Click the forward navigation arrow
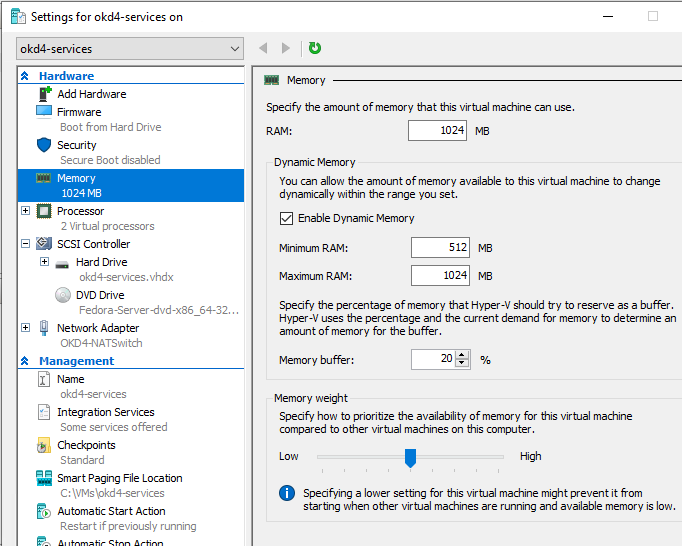 pyautogui.click(x=285, y=48)
